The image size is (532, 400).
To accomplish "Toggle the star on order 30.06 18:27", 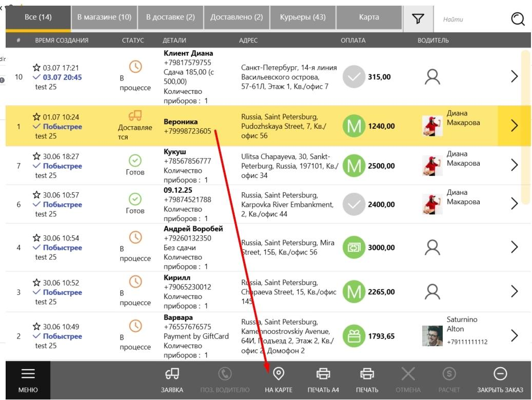I will (x=36, y=156).
